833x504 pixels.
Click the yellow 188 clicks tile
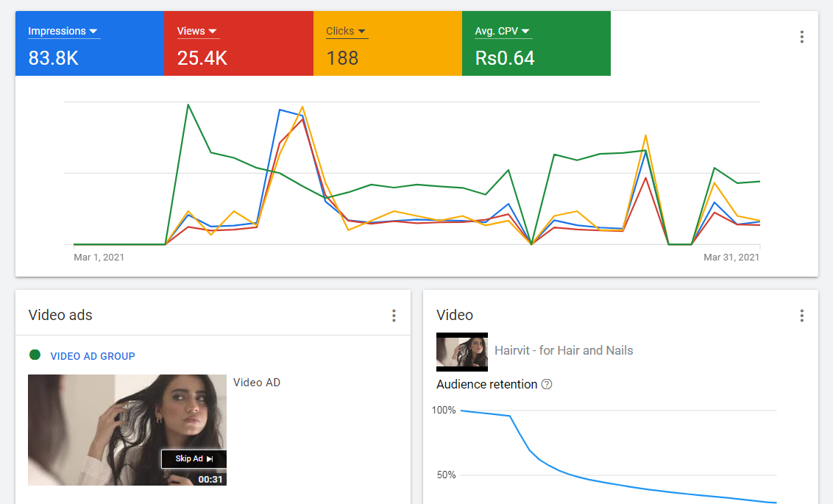[388, 43]
